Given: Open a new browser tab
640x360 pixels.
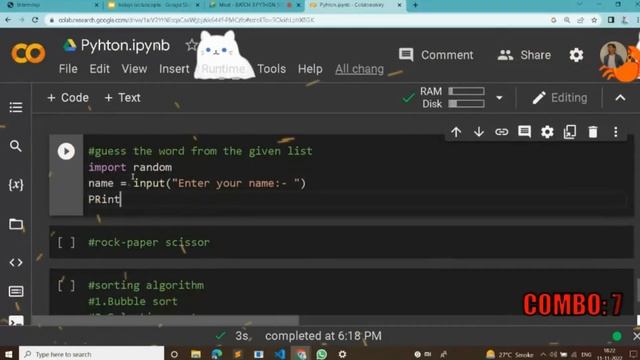Looking at the screenshot, I should 415,5.
